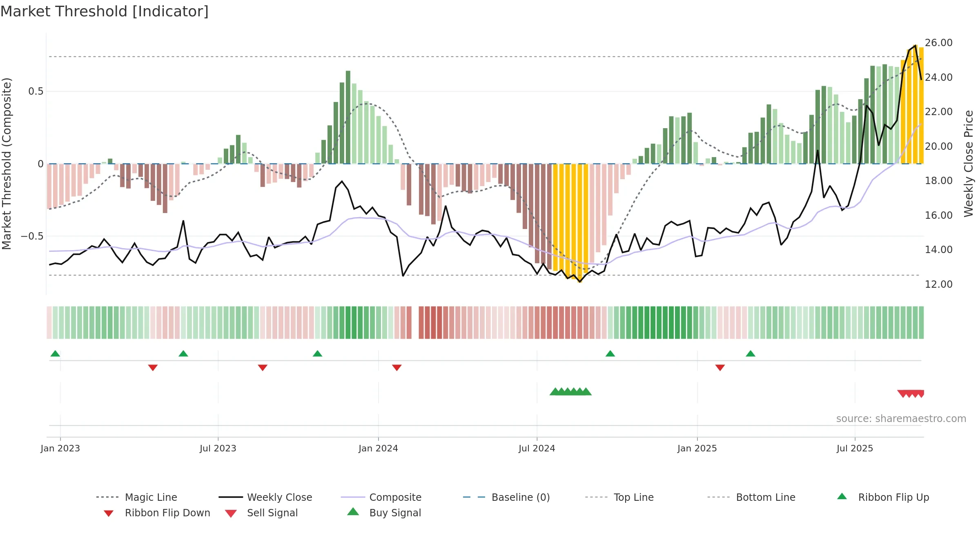Click the Ribbon Flip Up triangle near September 2024

pyautogui.click(x=610, y=353)
